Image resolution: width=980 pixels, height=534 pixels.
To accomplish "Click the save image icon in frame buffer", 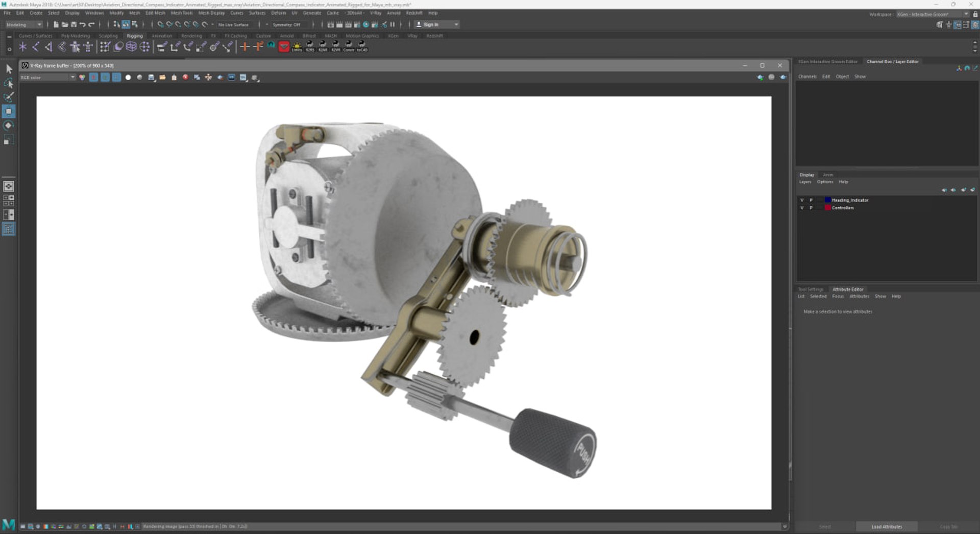I will tap(151, 78).
